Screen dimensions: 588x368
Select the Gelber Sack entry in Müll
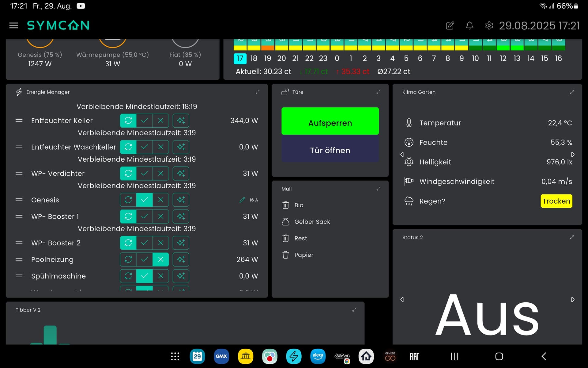312,222
